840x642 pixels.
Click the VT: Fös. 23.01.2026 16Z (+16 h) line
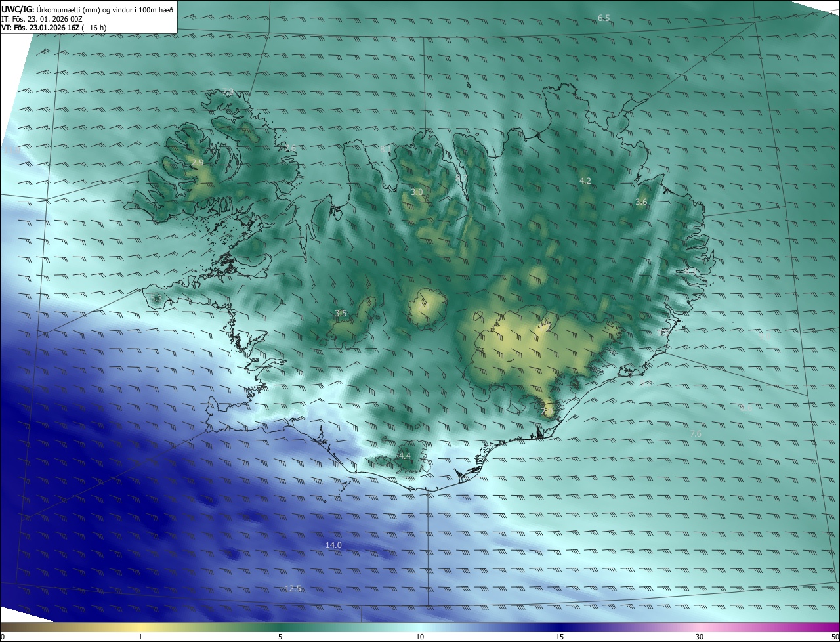pyautogui.click(x=54, y=28)
